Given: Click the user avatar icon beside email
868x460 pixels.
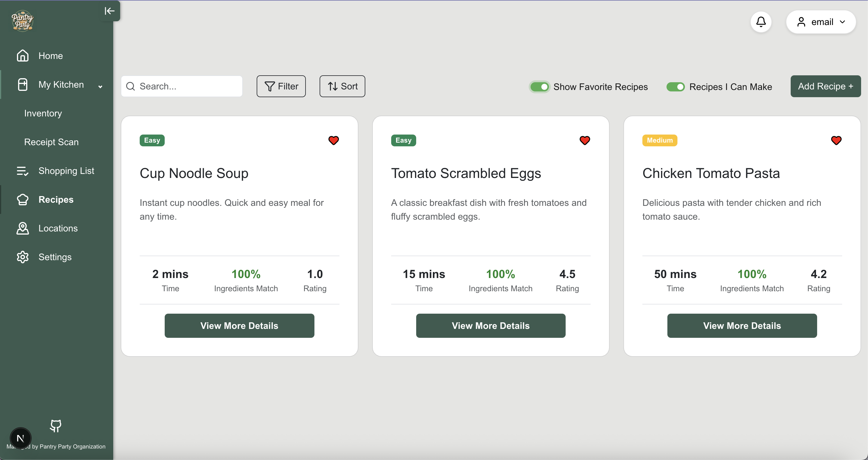Looking at the screenshot, I should point(801,22).
